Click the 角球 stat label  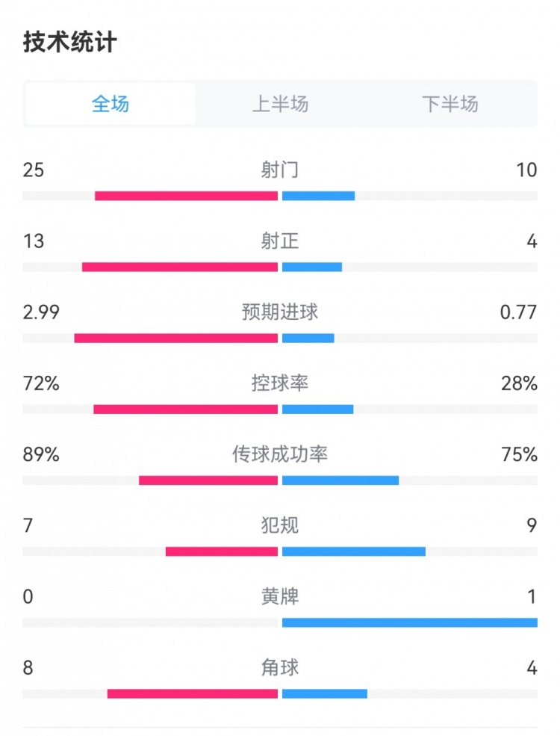(x=280, y=667)
